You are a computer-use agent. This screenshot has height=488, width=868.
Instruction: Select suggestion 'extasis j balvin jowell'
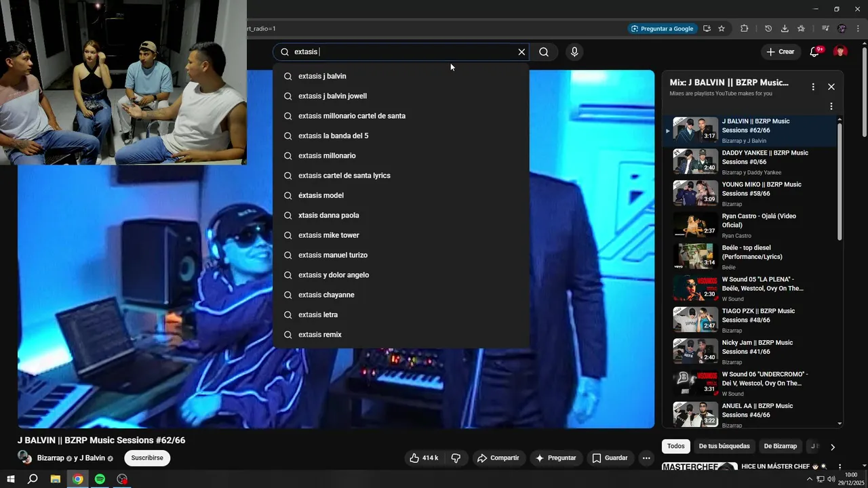401,96
